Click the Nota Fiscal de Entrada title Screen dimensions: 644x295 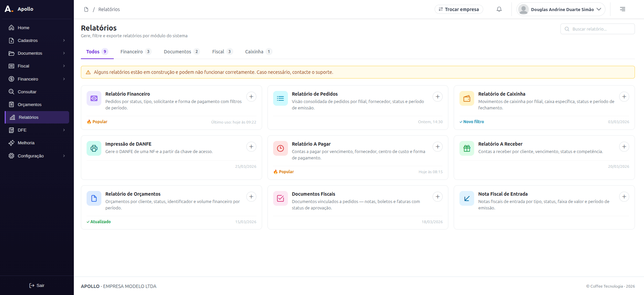tap(503, 194)
